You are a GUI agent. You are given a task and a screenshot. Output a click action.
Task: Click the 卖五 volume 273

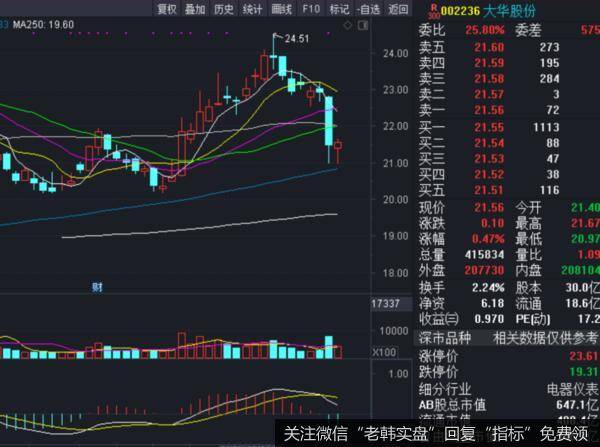[x=549, y=47]
